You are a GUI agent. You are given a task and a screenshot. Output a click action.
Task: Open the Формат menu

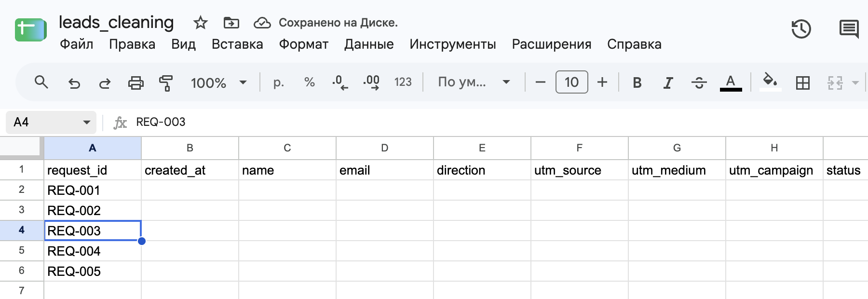point(303,44)
